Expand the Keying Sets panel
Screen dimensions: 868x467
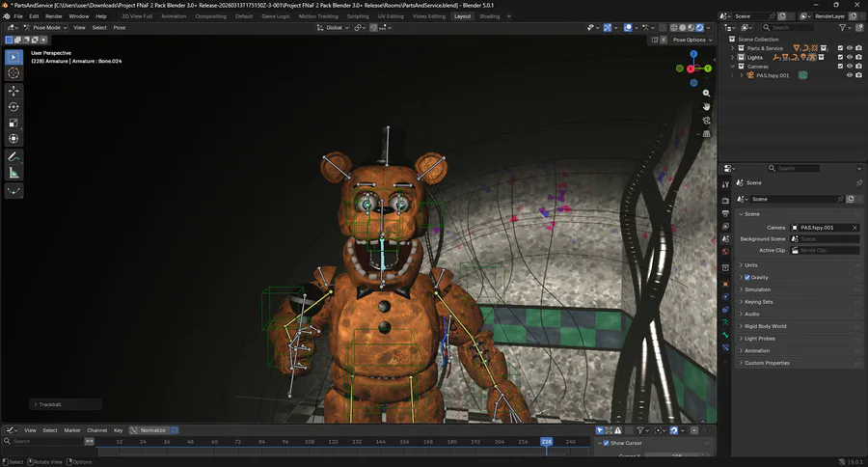(x=742, y=302)
